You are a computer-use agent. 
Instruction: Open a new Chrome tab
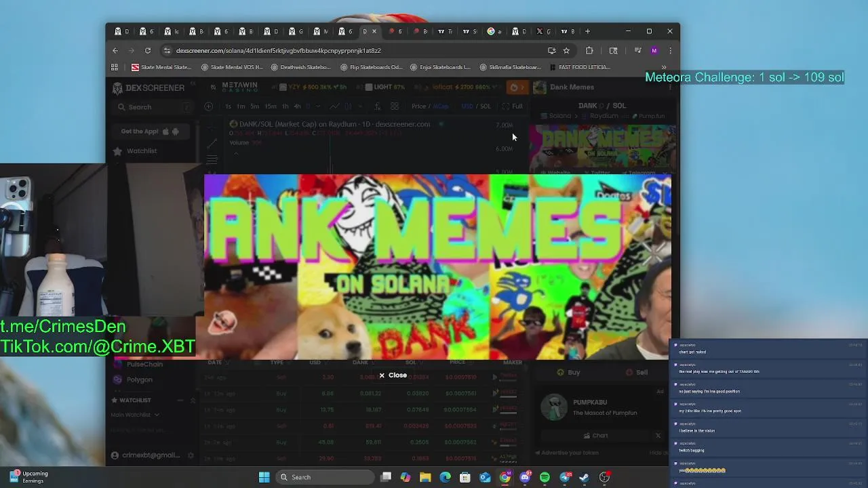pyautogui.click(x=588, y=31)
